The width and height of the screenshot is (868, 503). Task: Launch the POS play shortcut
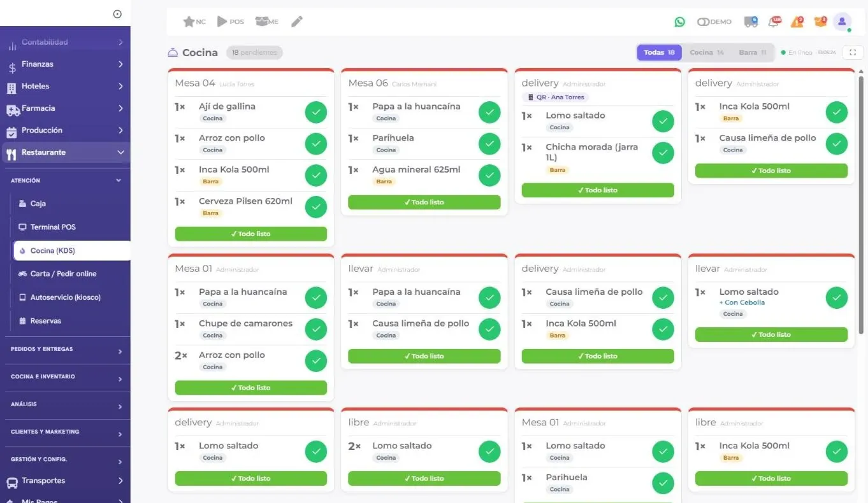(230, 22)
